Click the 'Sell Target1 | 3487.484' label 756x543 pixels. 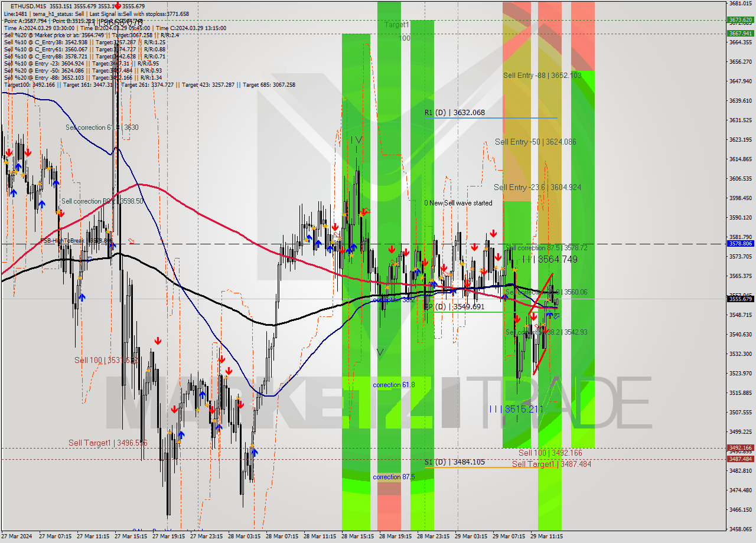pos(552,464)
